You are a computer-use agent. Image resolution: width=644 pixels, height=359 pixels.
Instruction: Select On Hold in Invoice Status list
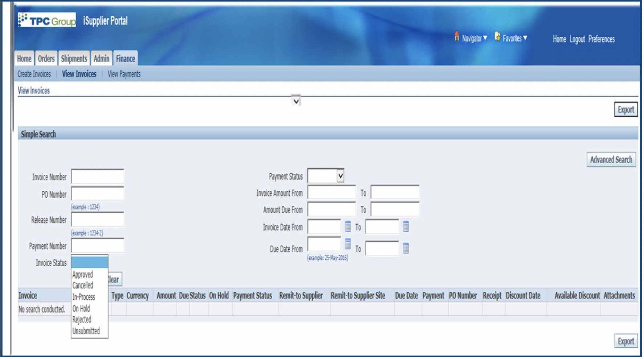pyautogui.click(x=81, y=308)
